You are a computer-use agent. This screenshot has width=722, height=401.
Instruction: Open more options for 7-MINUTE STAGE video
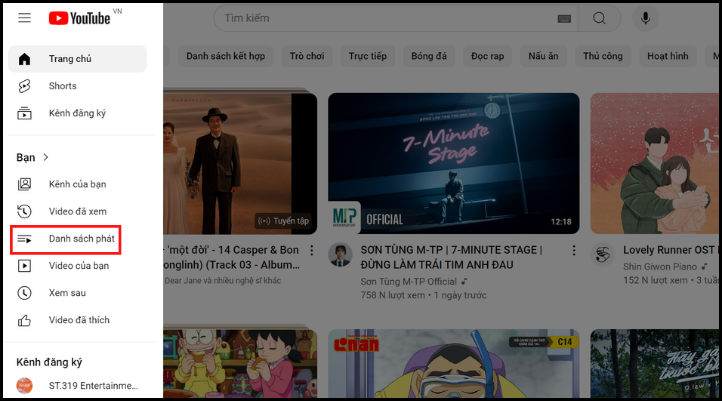[574, 250]
